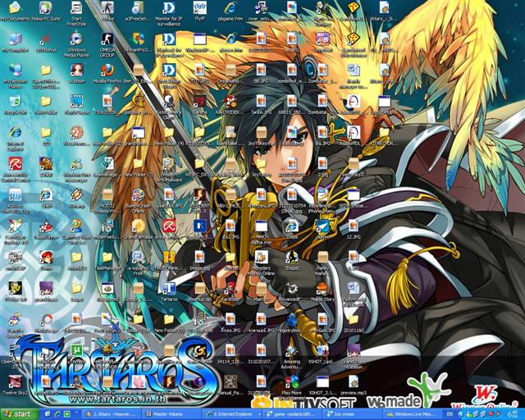Click uTorrent icon in Quick Launch bar
525x420 pixels.
coord(67,414)
